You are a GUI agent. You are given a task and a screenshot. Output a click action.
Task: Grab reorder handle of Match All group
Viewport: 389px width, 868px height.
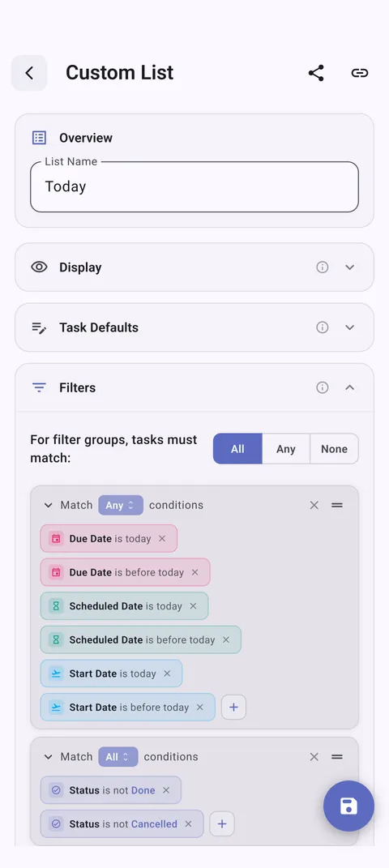tap(337, 757)
